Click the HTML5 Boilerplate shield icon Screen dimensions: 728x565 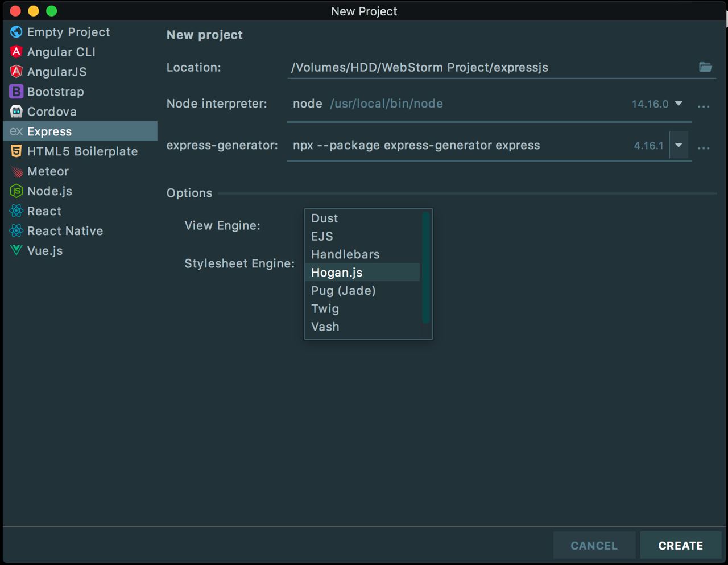point(16,151)
